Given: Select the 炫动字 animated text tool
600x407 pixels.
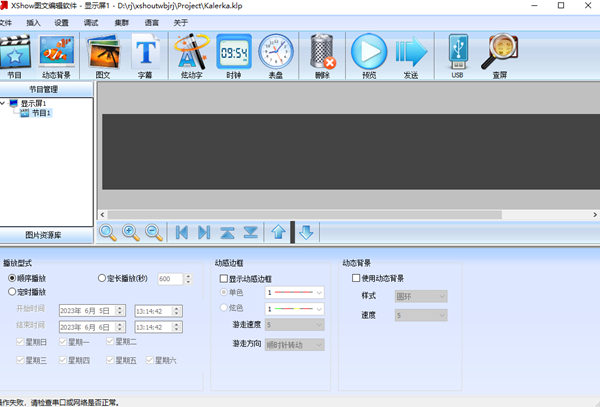Looking at the screenshot, I should pos(191,56).
